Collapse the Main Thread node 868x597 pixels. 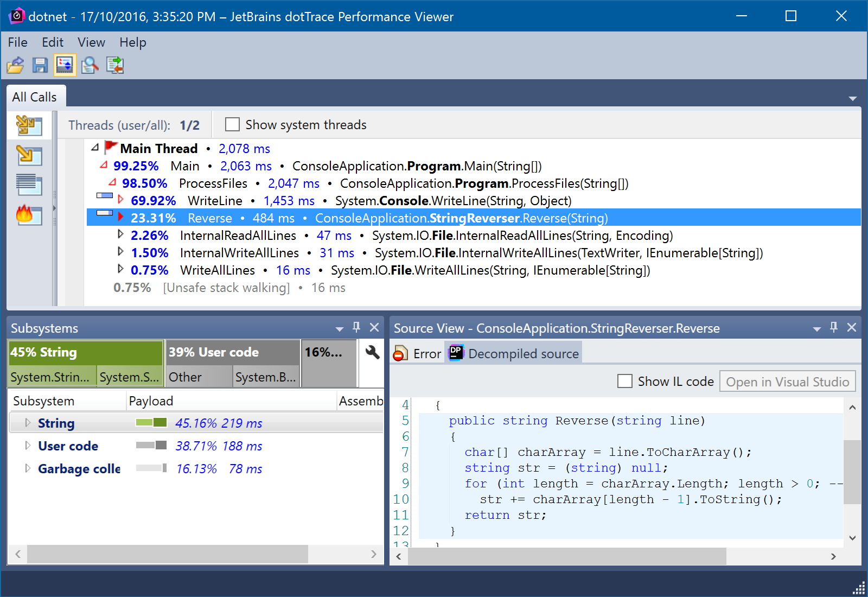click(x=95, y=148)
